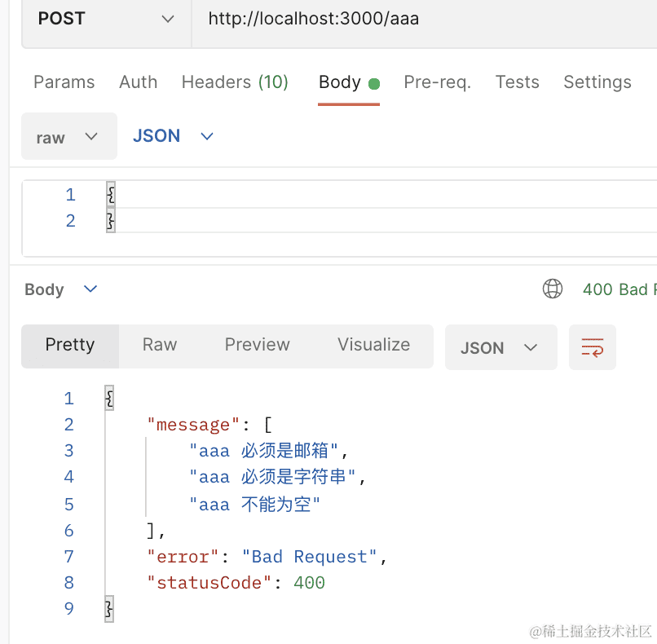Expand the response JSON format dropdown
657x644 pixels.
(500, 348)
